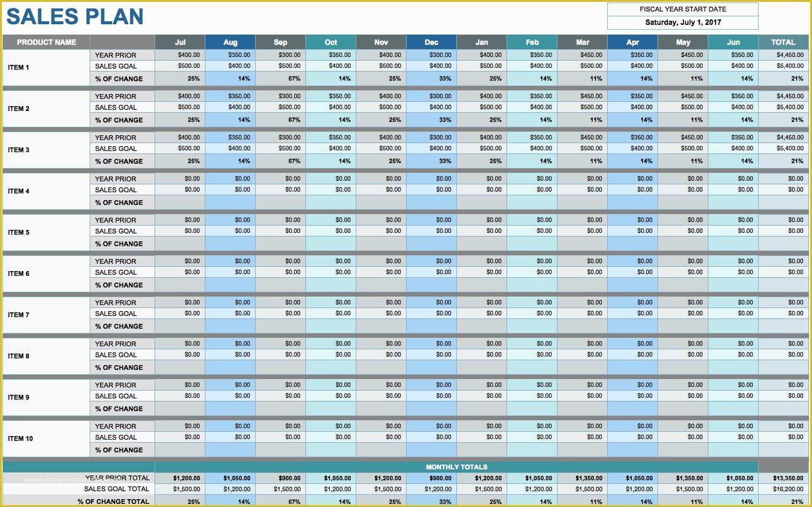Click ITEM 10 total year prior $0.00 cell
This screenshot has height=507, width=812.
(784, 426)
